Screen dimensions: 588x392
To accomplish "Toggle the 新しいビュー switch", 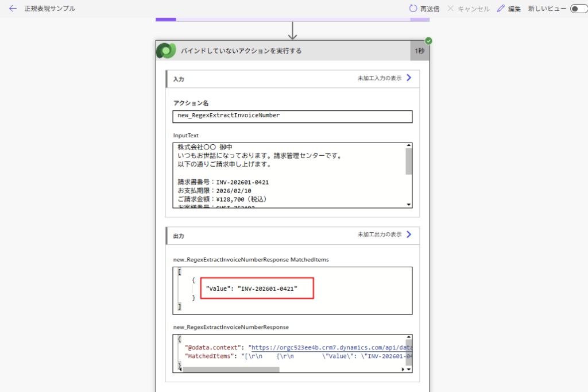I will coord(578,9).
